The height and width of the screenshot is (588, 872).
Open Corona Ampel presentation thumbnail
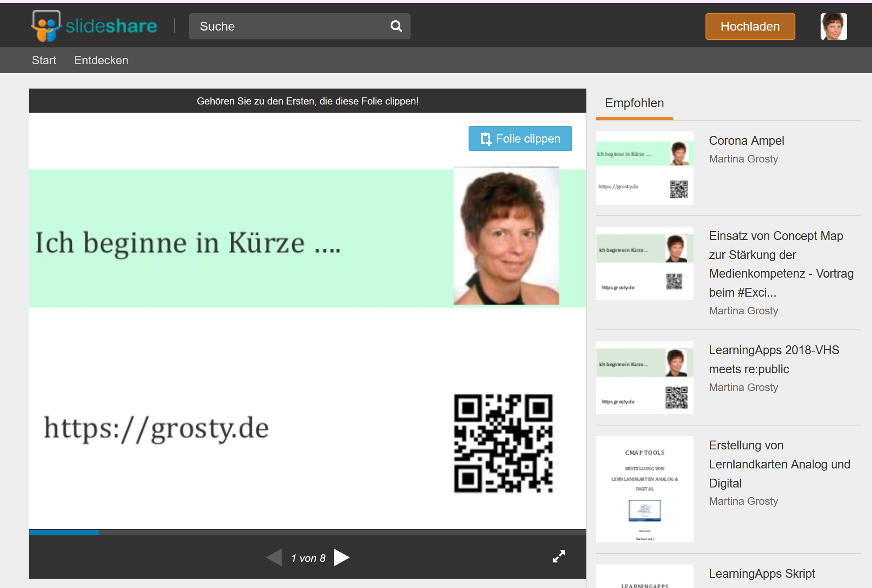click(x=644, y=168)
